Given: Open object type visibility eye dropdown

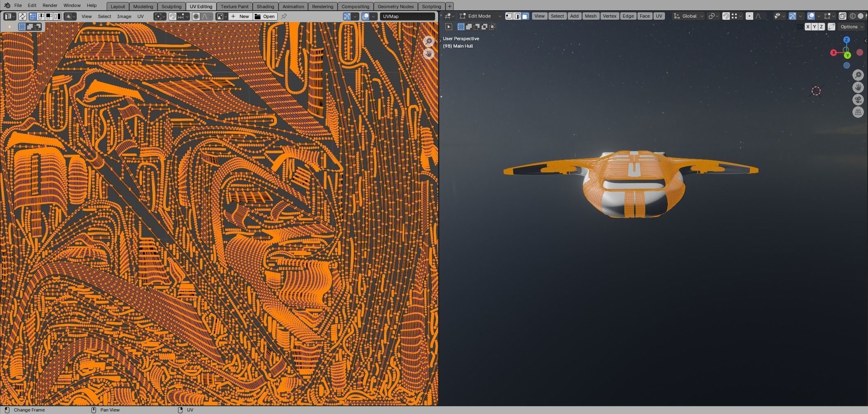Looking at the screenshot, I should (780, 16).
